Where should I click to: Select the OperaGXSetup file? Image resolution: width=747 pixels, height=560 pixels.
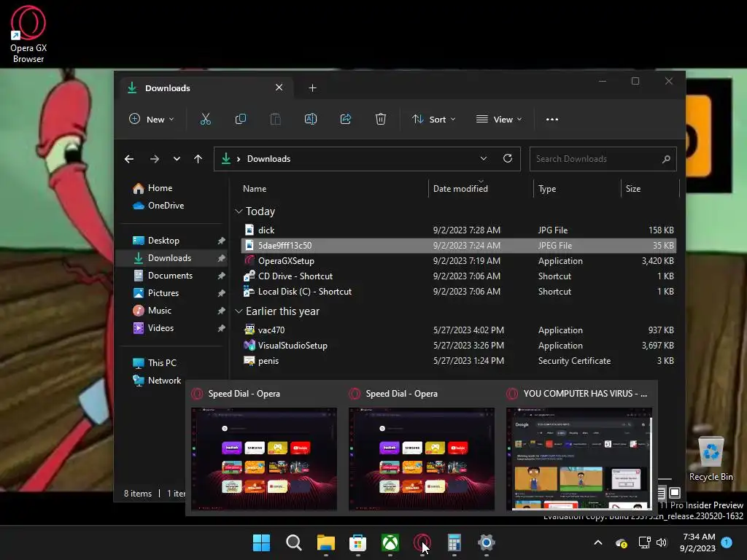458,261
